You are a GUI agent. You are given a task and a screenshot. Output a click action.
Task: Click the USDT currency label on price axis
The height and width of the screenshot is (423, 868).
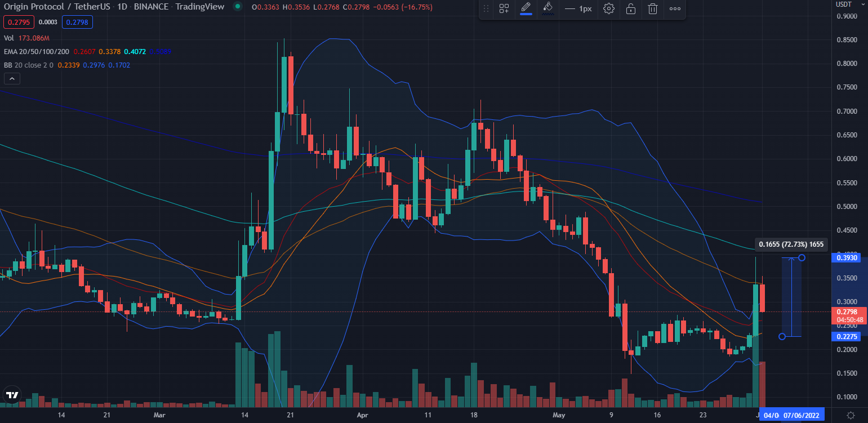843,4
